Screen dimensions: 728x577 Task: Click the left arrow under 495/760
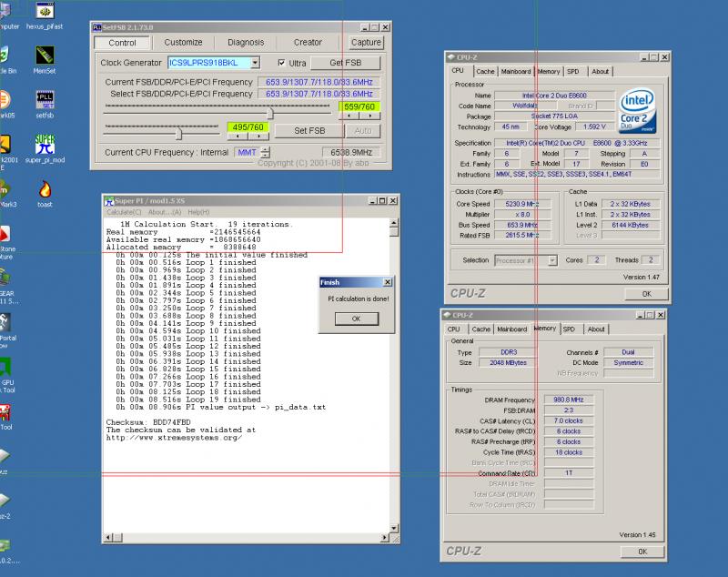pyautogui.click(x=238, y=136)
